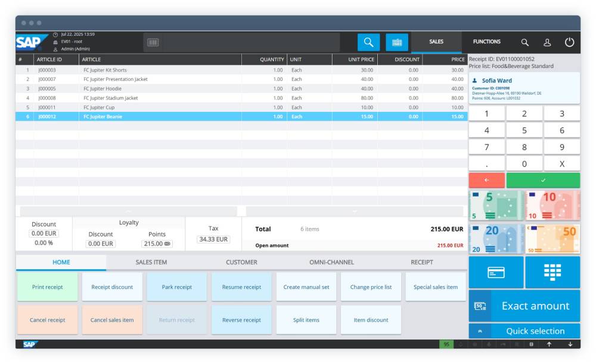The image size is (596, 364).
Task: Collapse table using the up chevron bar
Action: point(128,211)
